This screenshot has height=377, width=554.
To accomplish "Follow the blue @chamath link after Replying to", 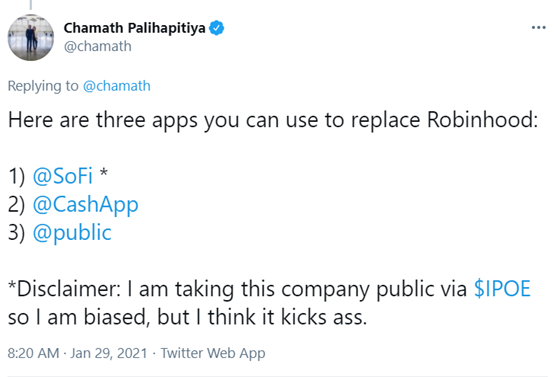I will 117,86.
